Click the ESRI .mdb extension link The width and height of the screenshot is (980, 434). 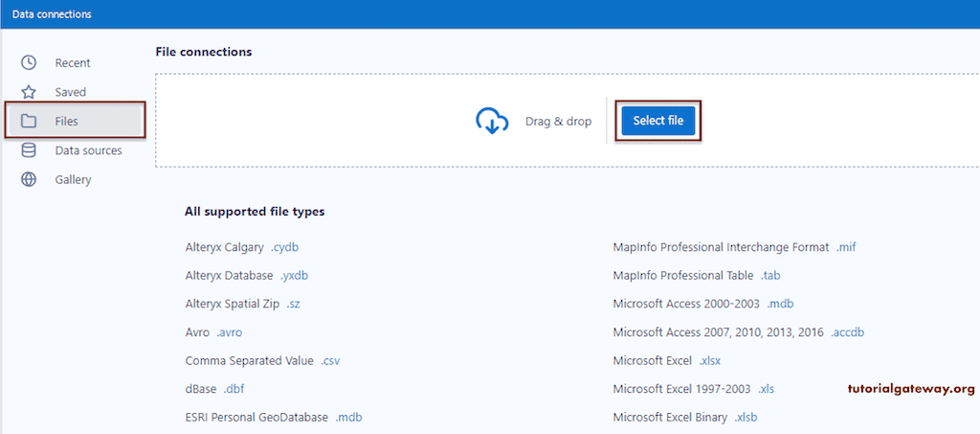(x=348, y=417)
